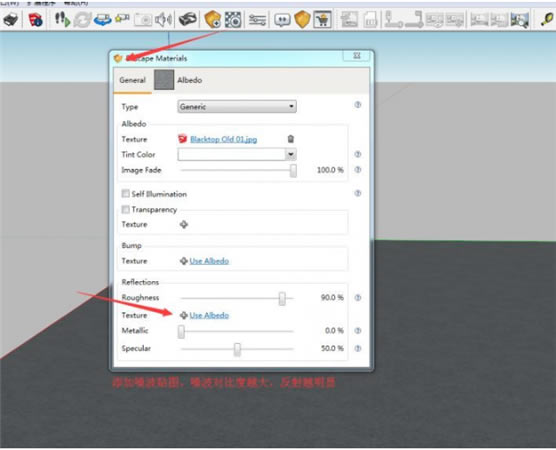Enable the Transparency checkbox

click(x=126, y=209)
